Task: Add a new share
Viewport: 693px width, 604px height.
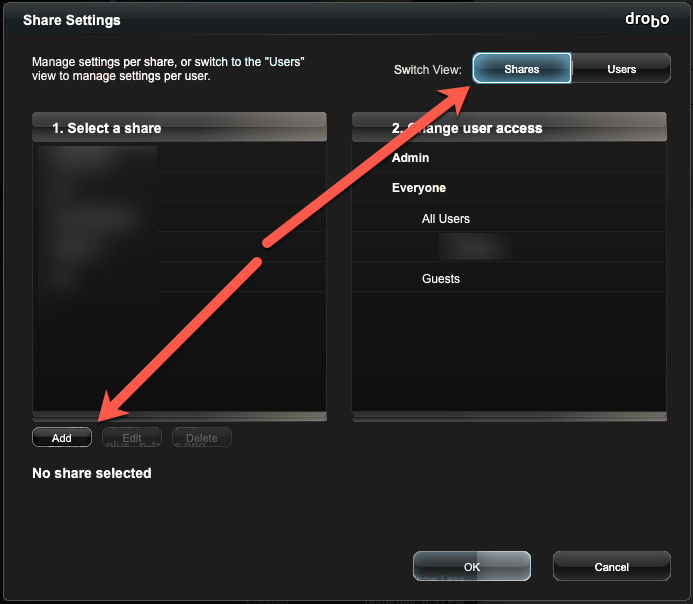Action: [62, 437]
